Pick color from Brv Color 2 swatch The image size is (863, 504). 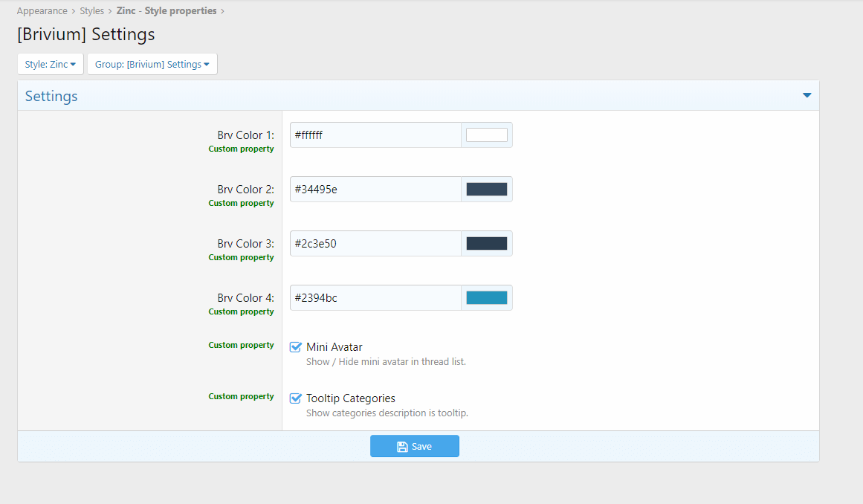pyautogui.click(x=486, y=190)
